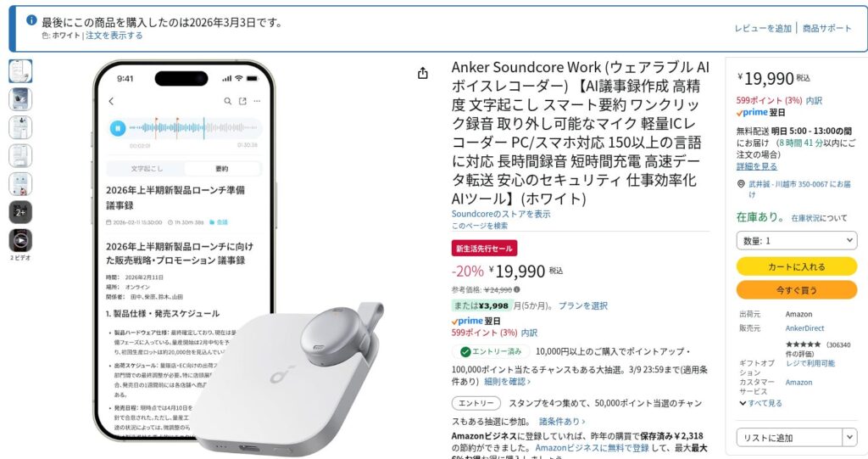868x459 pixels.
Task: Open the 2 videos thumbnail
Action: 20,241
